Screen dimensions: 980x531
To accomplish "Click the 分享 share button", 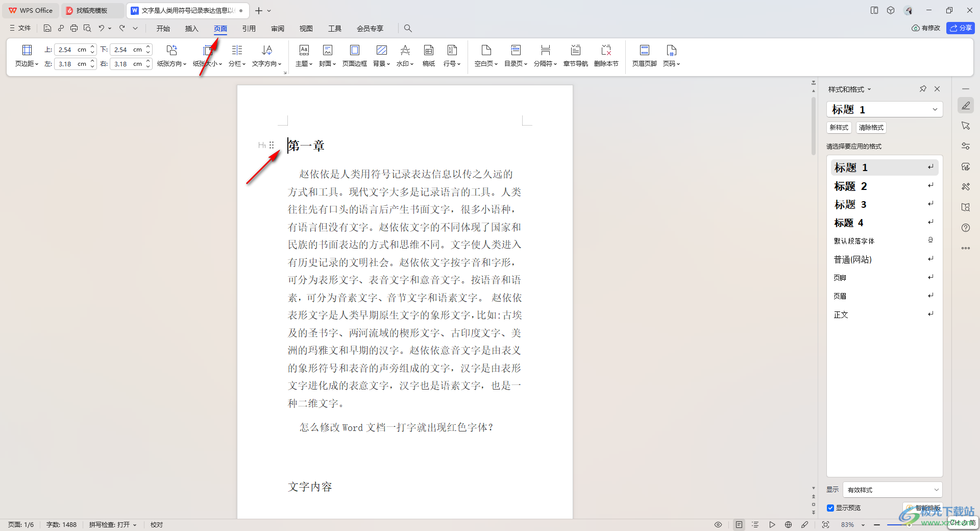I will [961, 28].
